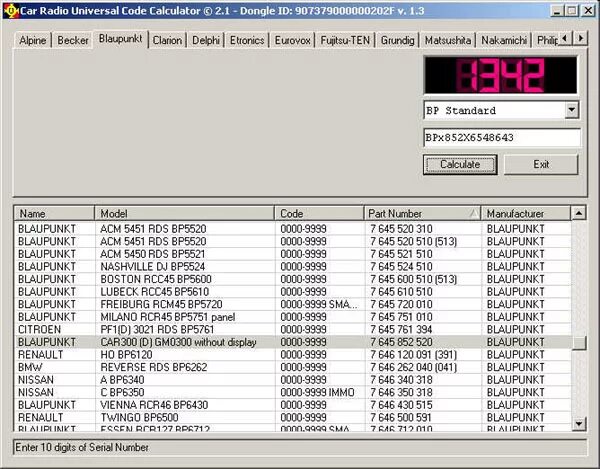Image resolution: width=600 pixels, height=469 pixels.
Task: Open the Eurovox tab
Action: pos(292,40)
